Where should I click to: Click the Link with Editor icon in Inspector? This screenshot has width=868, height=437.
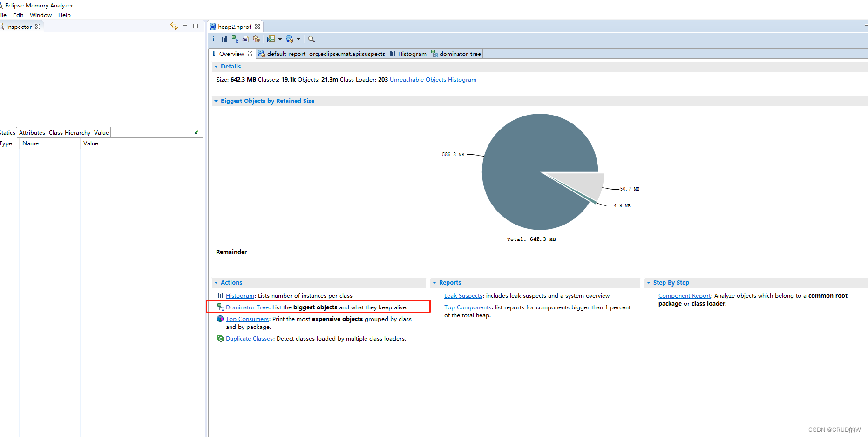[174, 26]
